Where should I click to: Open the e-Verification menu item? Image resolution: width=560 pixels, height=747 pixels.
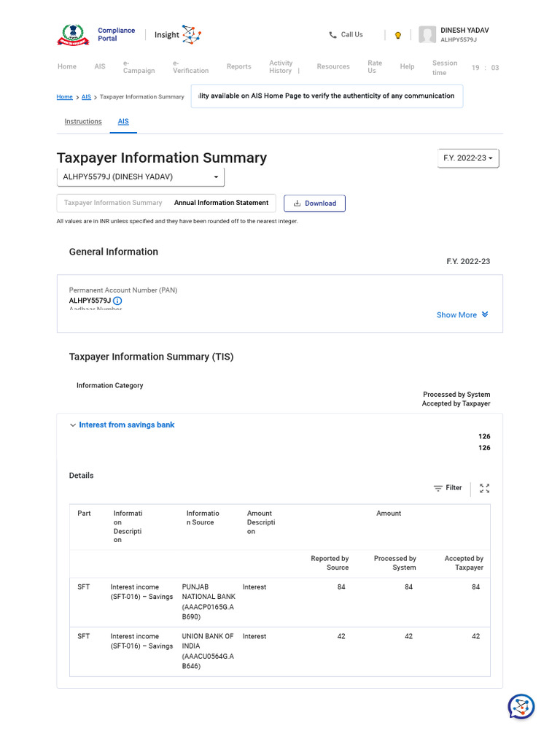pos(190,66)
